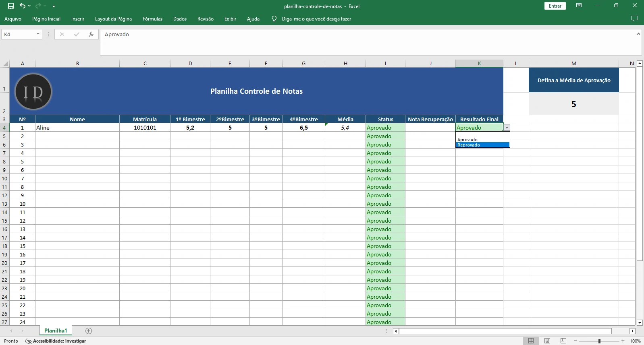The height and width of the screenshot is (345, 644).
Task: Open the Customize Quick Access Toolbar dropdown
Action: (x=54, y=6)
